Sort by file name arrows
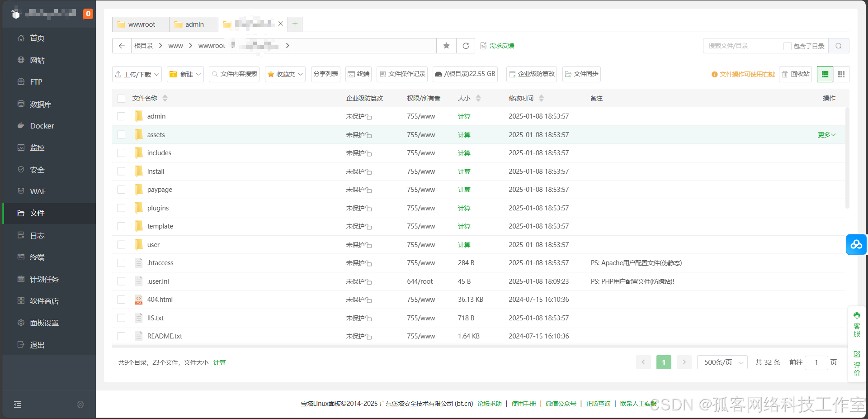Viewport: 868px width, 419px height. tap(165, 98)
